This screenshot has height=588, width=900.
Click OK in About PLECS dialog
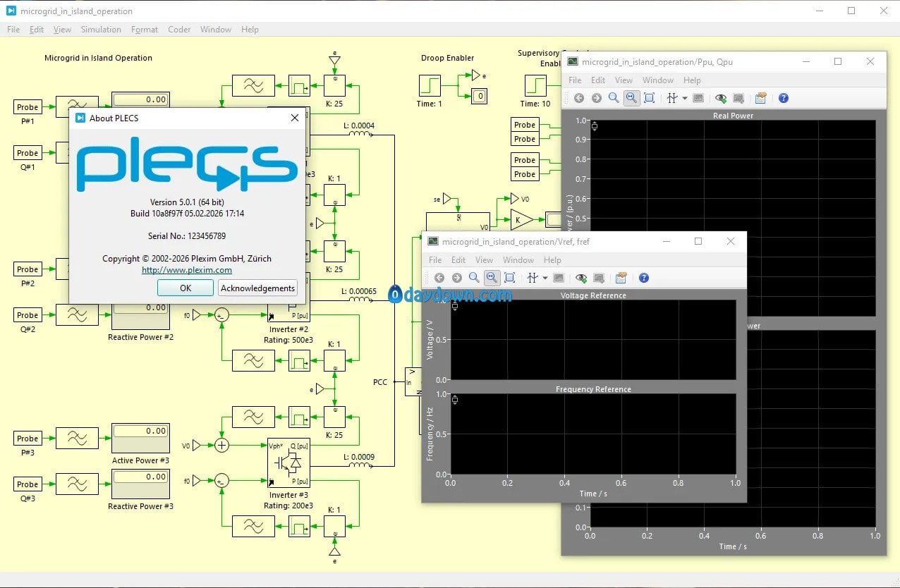point(185,288)
